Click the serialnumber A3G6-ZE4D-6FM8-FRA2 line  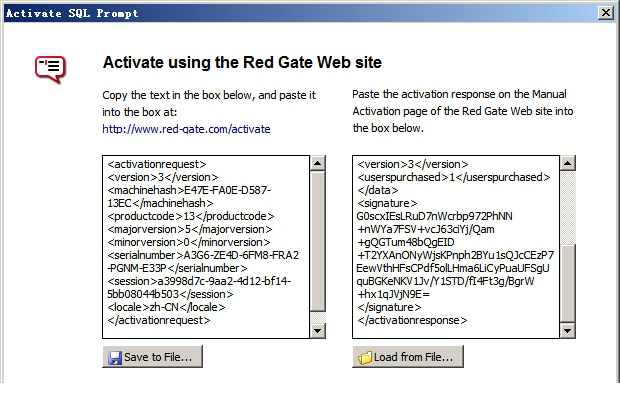point(203,255)
